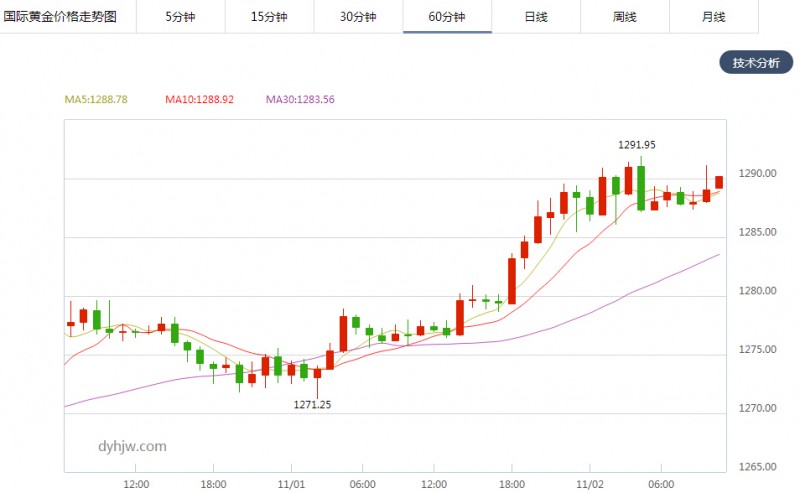Open the 月线 monthly chart tab
Image resolution: width=800 pixels, height=493 pixels.
[x=713, y=17]
